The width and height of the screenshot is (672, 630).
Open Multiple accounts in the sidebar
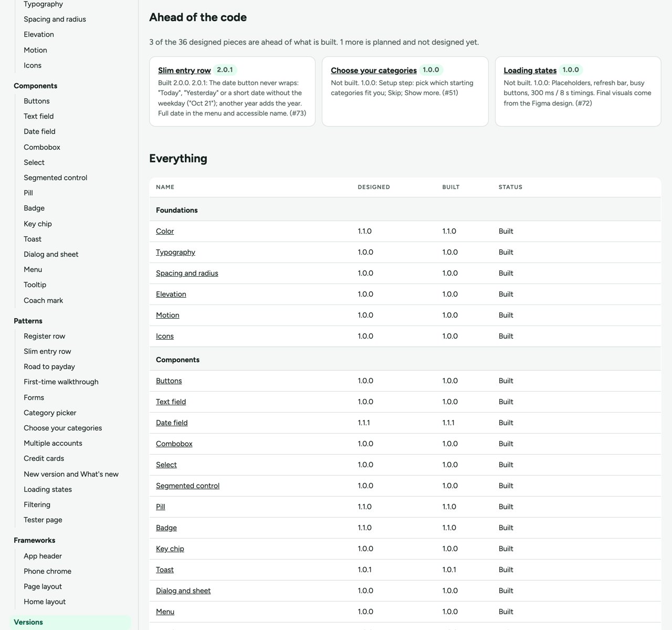(x=53, y=443)
